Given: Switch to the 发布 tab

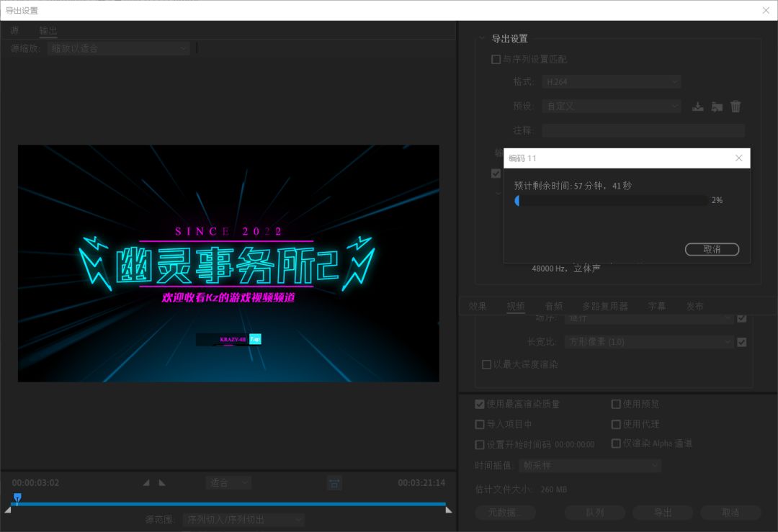Looking at the screenshot, I should pyautogui.click(x=694, y=307).
